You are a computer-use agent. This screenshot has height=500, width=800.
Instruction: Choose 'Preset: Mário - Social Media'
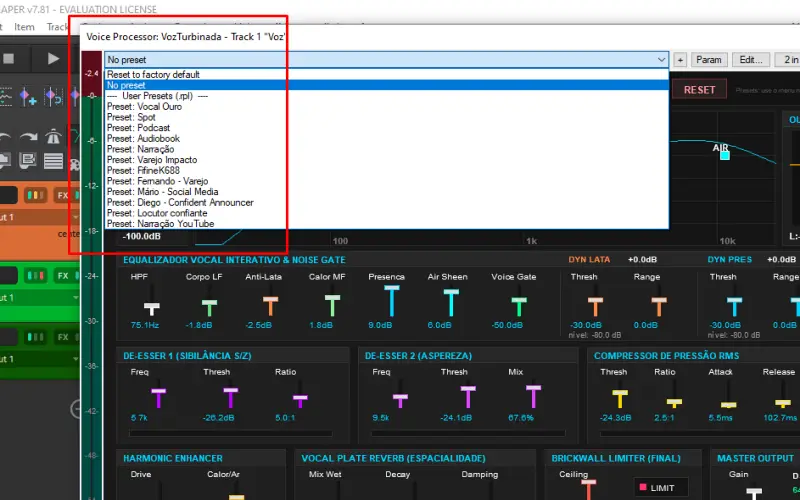pos(386,192)
